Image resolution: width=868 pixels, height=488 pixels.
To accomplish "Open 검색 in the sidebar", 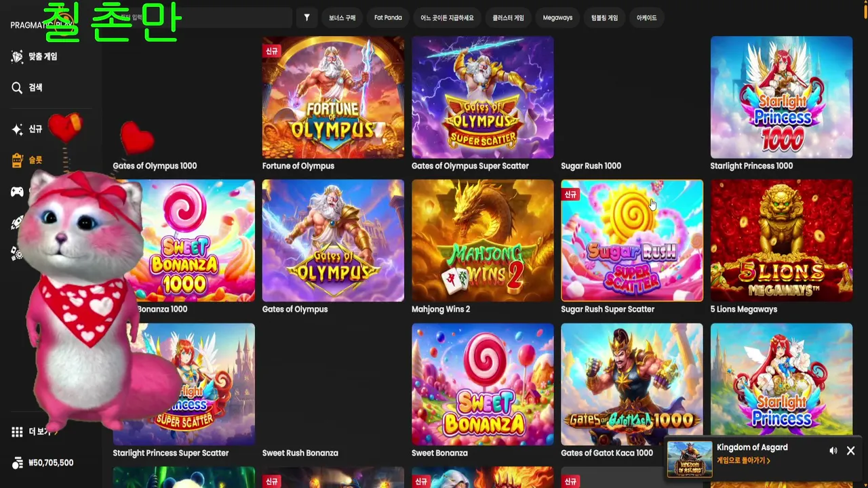I will pyautogui.click(x=35, y=87).
